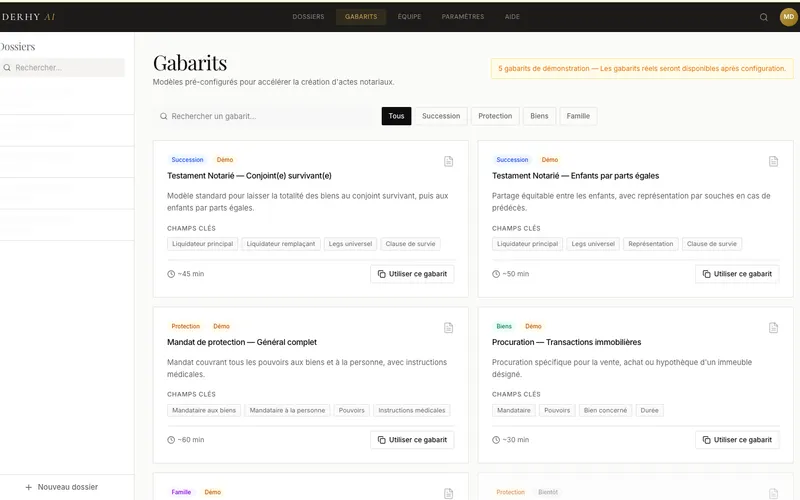Click document icon on Enfants par parts égales card
This screenshot has width=800, height=500.
(x=773, y=161)
